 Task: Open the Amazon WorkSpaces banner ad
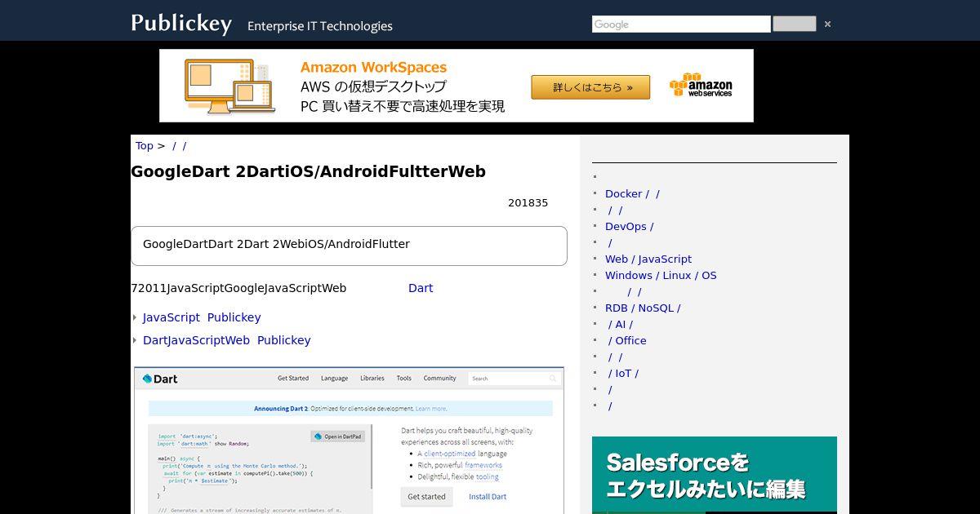pyautogui.click(x=457, y=86)
